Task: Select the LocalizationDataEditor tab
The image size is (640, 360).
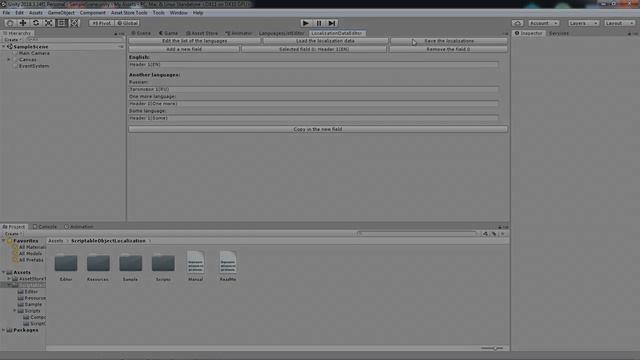Action: [337, 33]
